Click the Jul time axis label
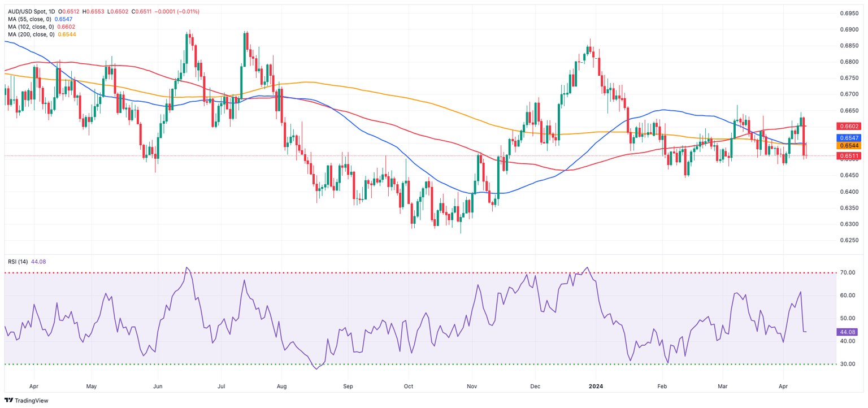Screen dimensions: 868x408 pos(222,387)
